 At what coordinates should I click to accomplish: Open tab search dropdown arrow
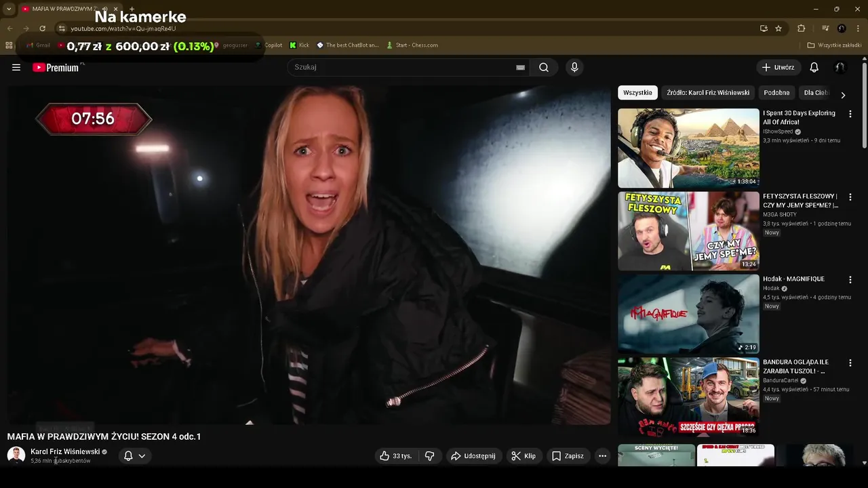click(9, 9)
